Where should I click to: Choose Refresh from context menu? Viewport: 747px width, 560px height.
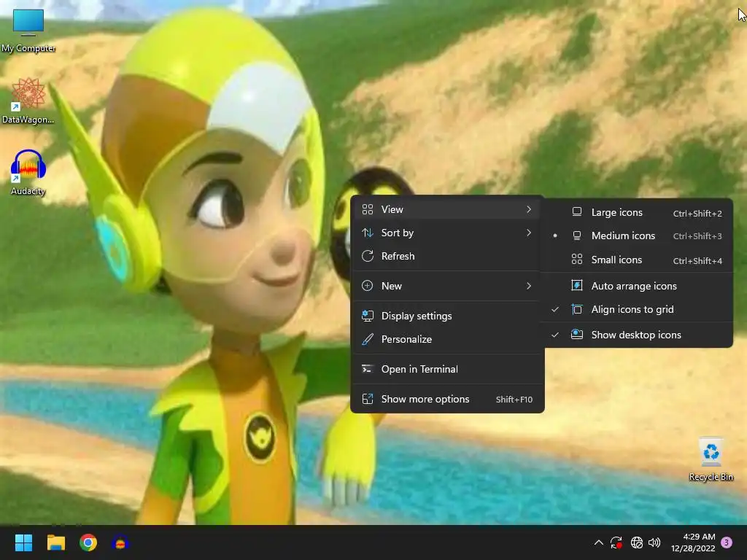(447, 256)
